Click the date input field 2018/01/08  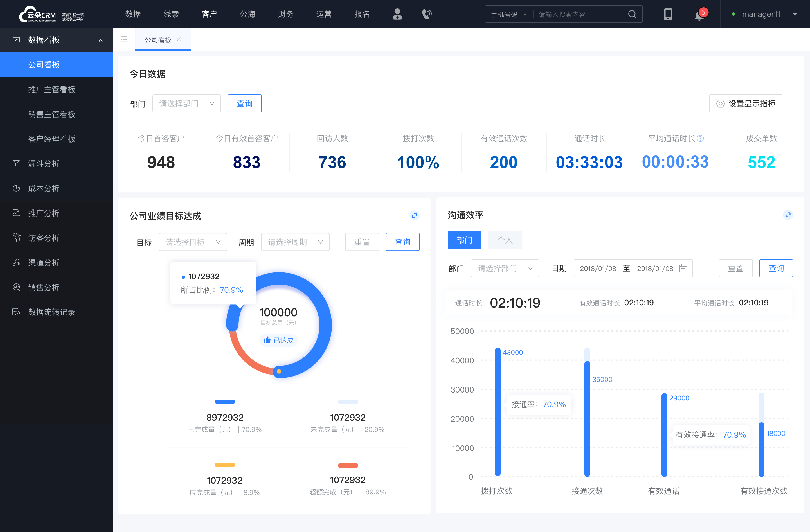600,269
